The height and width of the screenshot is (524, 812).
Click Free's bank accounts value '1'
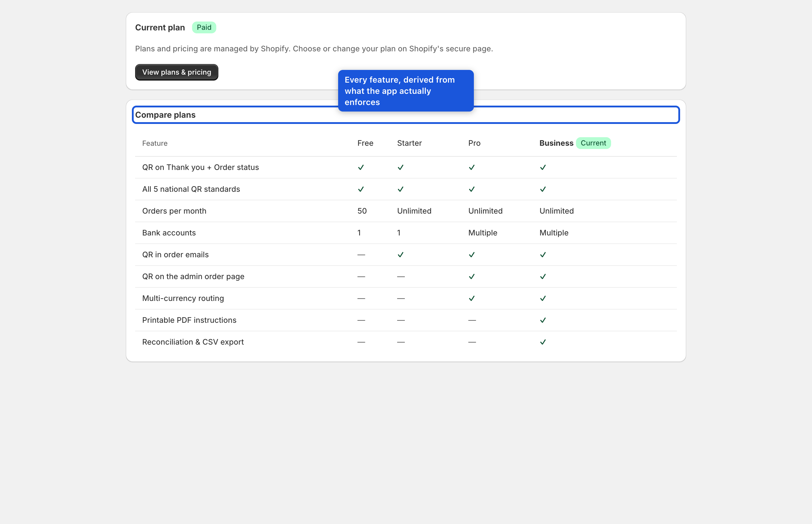tap(359, 233)
